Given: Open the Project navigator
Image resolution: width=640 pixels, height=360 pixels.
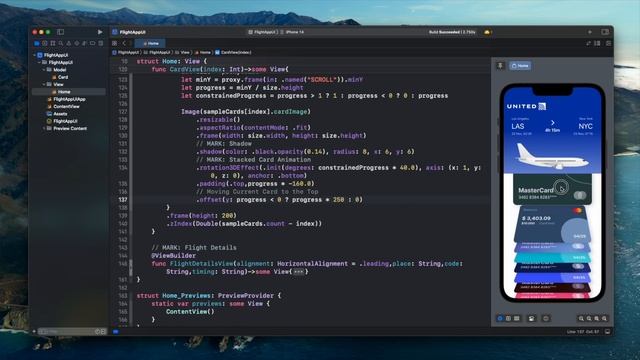Looking at the screenshot, I should point(37,43).
